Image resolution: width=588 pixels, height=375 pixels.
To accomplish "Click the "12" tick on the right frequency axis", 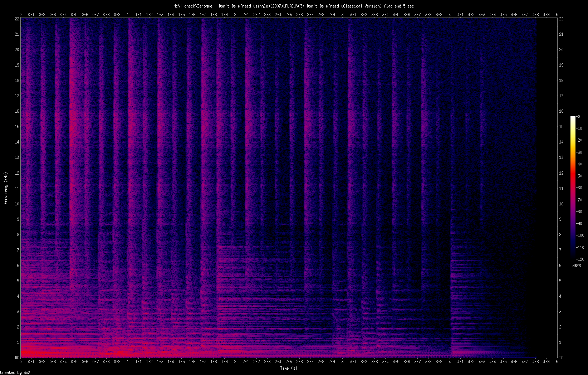I will point(561,173).
